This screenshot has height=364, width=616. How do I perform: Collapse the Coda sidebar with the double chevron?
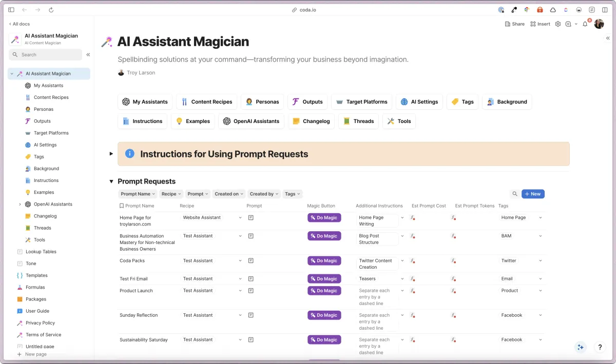[88, 55]
